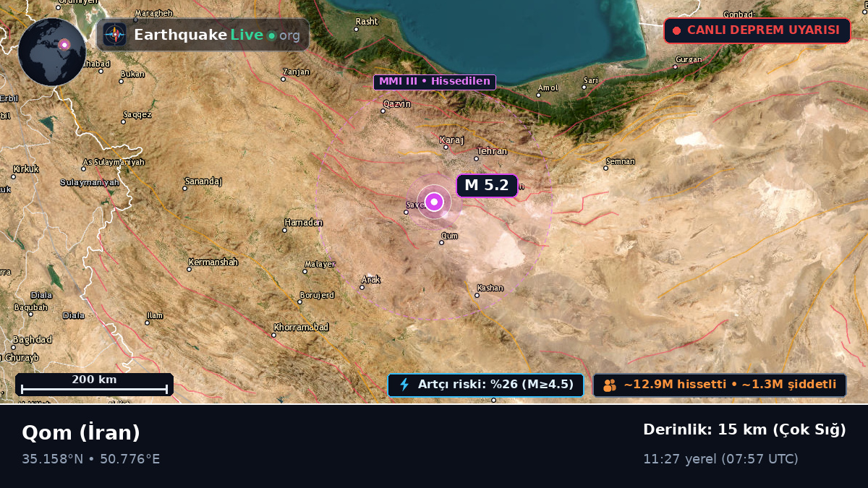Open the CANLI DEPREM UYARISI badge
This screenshot has height=488, width=868.
757,30
